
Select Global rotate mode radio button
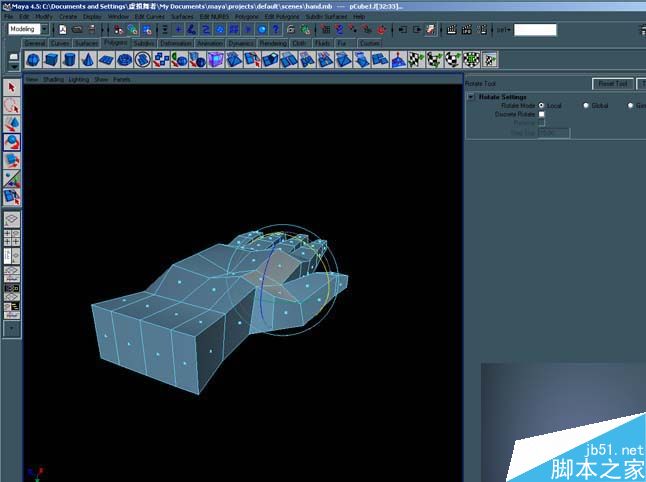(x=586, y=105)
